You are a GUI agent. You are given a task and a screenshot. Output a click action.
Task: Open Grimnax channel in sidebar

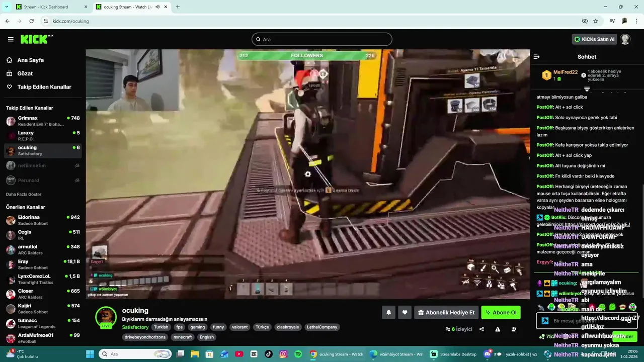click(x=43, y=121)
